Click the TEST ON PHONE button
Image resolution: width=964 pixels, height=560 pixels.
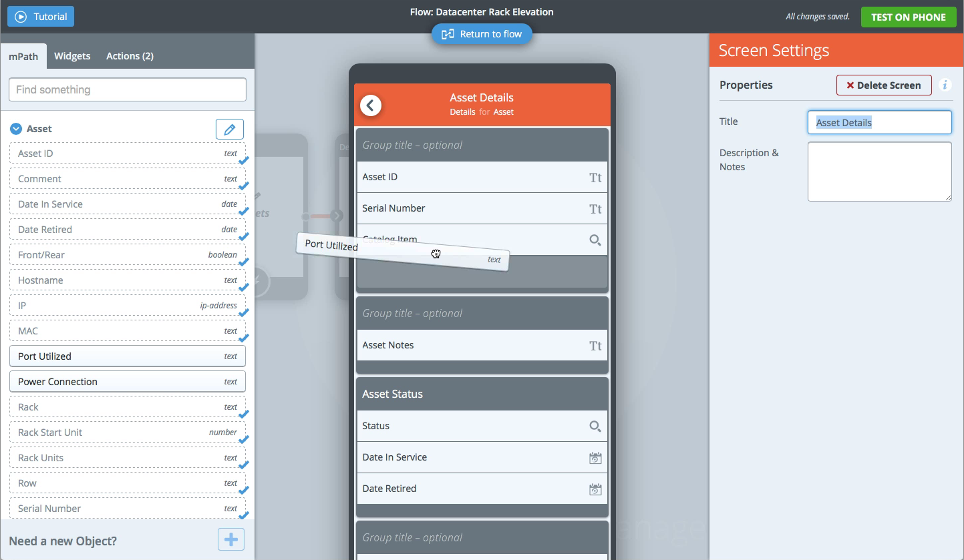908,17
